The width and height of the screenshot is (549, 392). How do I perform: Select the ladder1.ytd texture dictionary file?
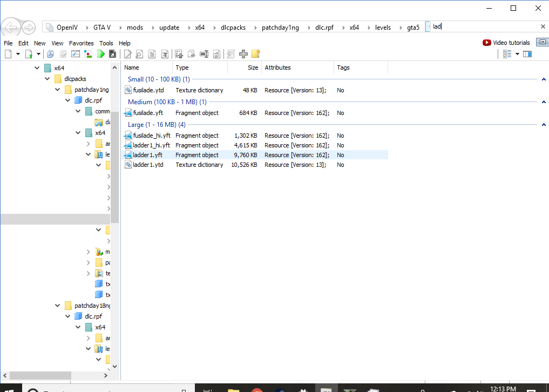click(148, 165)
